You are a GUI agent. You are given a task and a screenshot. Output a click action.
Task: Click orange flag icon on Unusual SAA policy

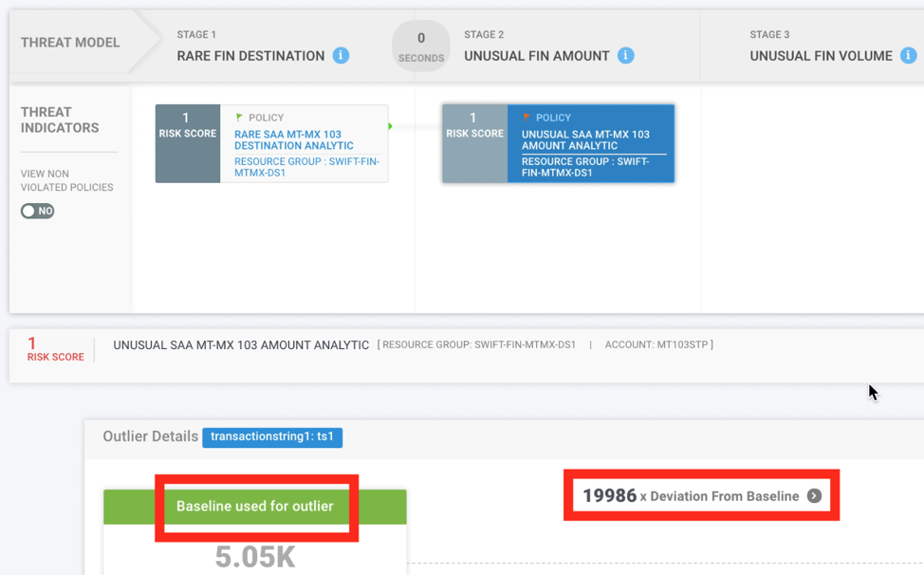click(527, 118)
